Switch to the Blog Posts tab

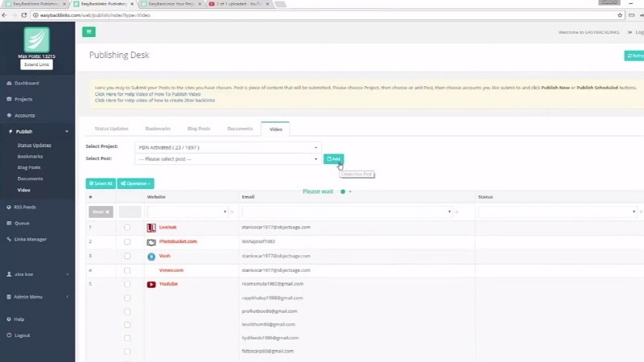pos(199,129)
